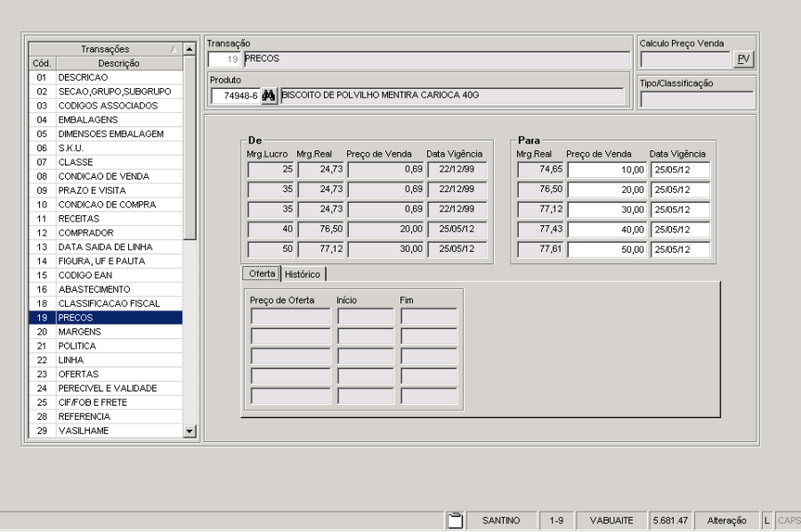Edit Para Preço de Venda 30,00 field
The height and width of the screenshot is (532, 801).
[607, 210]
